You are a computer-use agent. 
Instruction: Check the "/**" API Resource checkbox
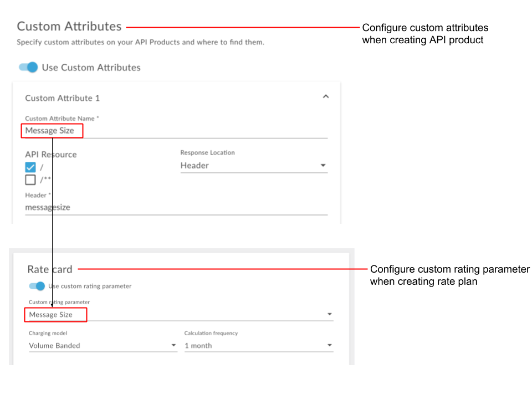pos(30,180)
